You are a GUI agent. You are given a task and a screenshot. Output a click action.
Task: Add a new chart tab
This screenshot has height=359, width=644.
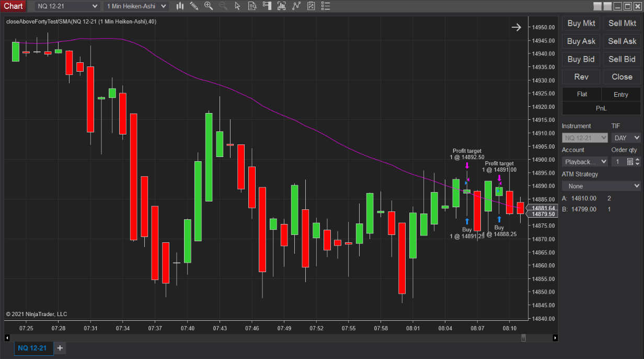(60, 348)
